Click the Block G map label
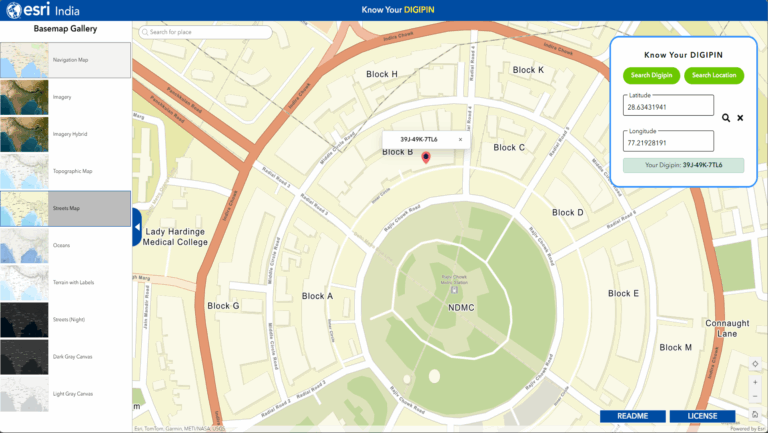The width and height of the screenshot is (768, 433). pyautogui.click(x=223, y=306)
